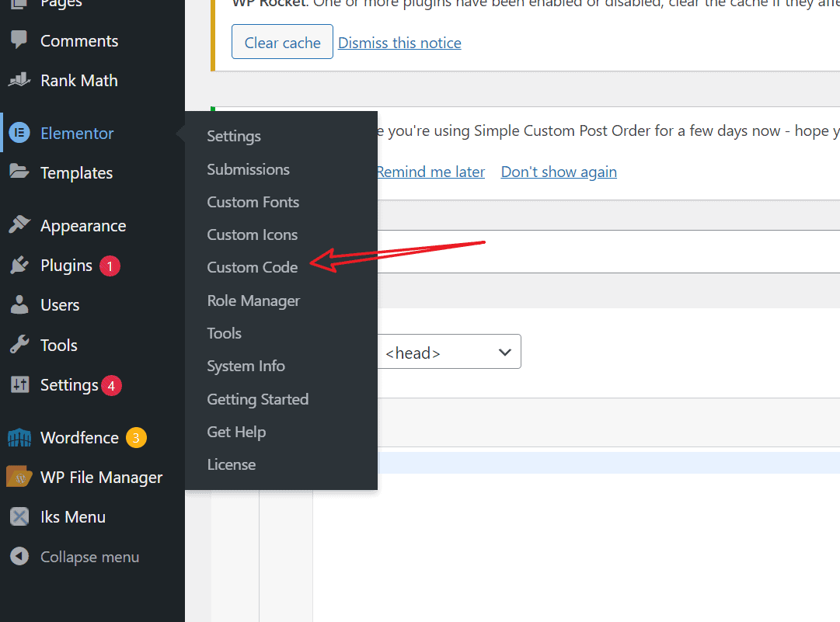The width and height of the screenshot is (840, 622).
Task: Click the Clear cache button
Action: pyautogui.click(x=282, y=42)
